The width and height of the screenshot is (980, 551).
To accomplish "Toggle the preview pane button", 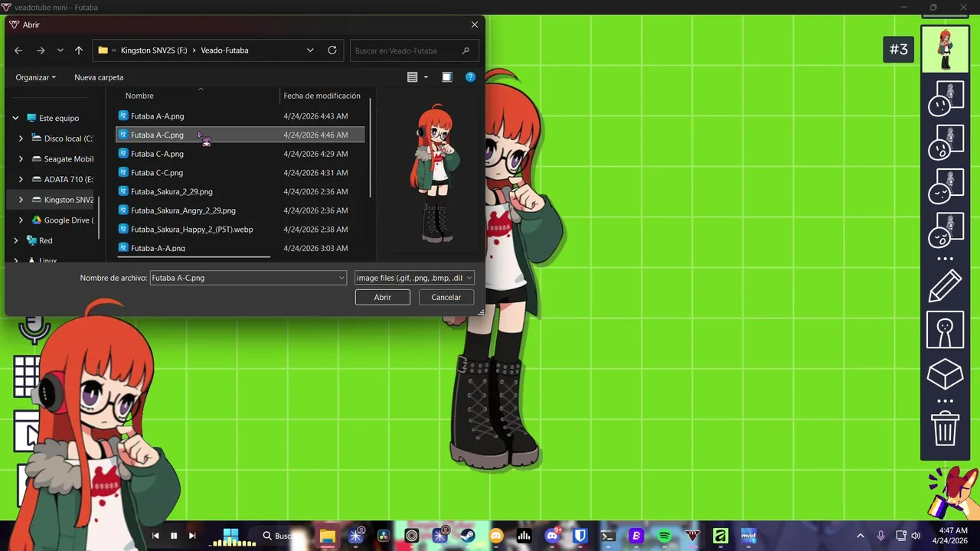I will pyautogui.click(x=447, y=77).
